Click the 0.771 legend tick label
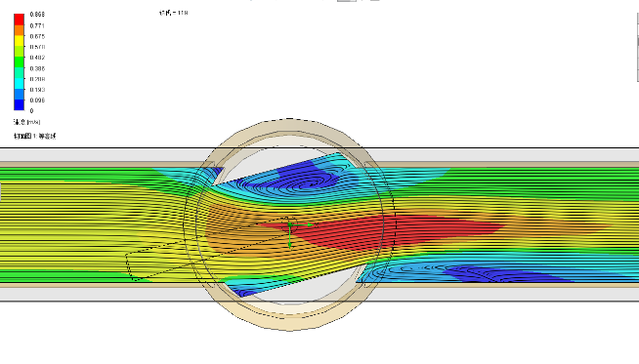Image resolution: width=639 pixels, height=364 pixels. 37,25
